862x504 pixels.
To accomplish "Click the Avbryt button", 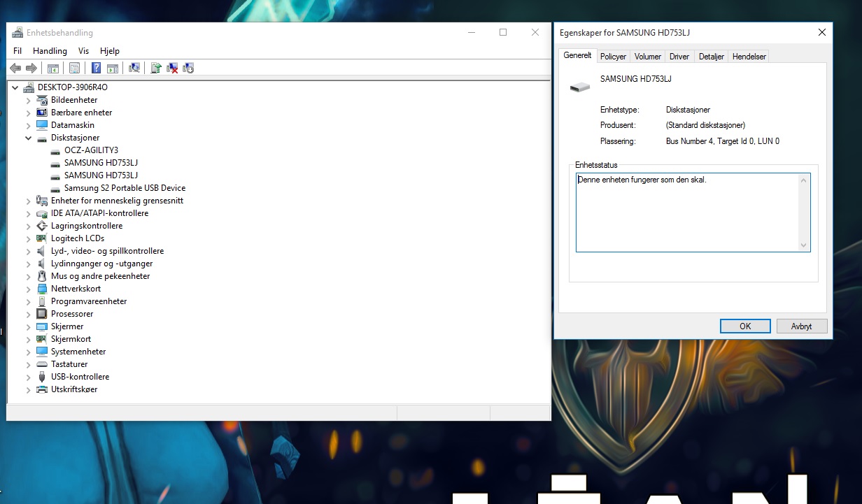I will coord(802,326).
